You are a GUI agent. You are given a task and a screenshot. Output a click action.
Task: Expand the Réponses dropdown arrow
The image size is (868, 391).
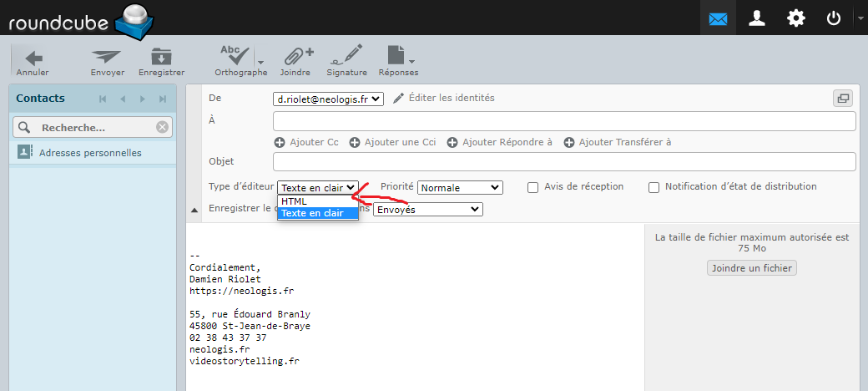412,63
